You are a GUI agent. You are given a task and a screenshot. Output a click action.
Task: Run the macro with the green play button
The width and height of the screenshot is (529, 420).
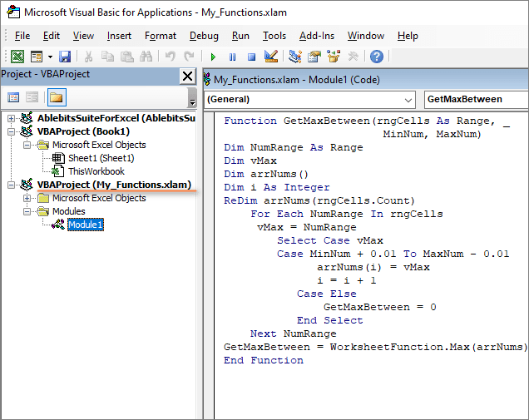point(214,57)
